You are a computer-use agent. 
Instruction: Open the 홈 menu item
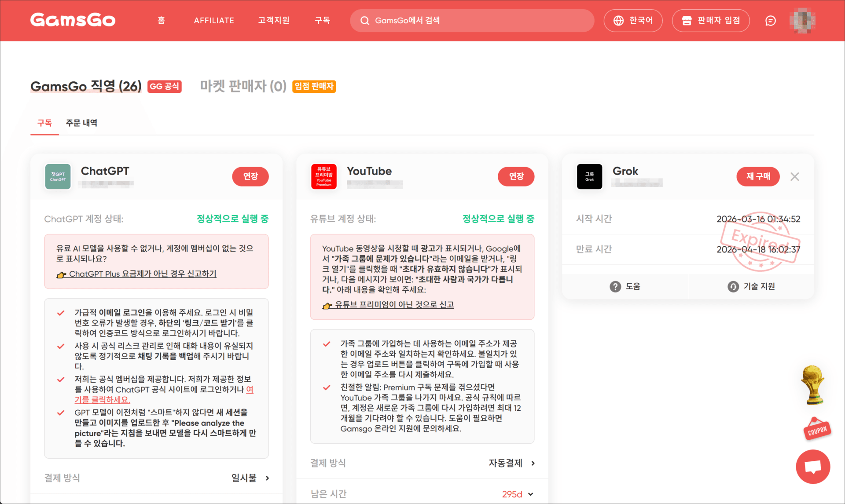(161, 20)
